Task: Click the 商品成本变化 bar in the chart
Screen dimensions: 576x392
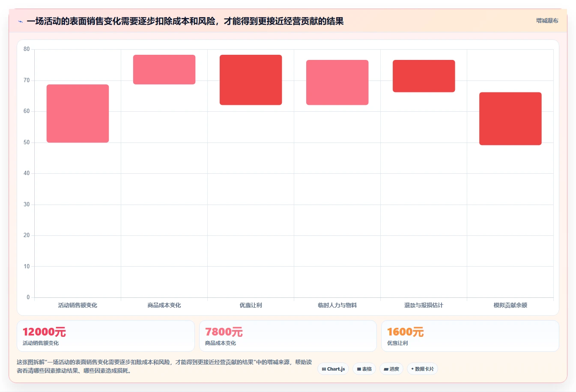Action: point(164,69)
